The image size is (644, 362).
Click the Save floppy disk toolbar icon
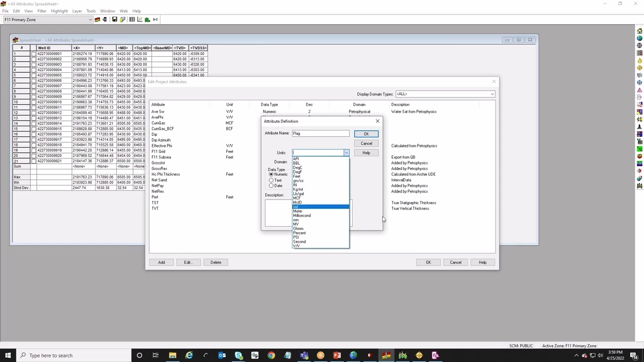pyautogui.click(x=114, y=20)
